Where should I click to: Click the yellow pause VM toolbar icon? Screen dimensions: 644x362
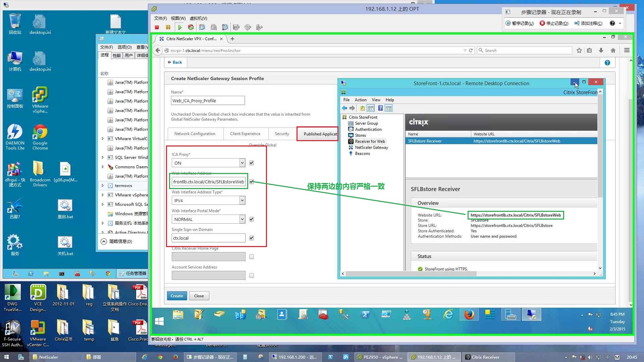point(168,27)
